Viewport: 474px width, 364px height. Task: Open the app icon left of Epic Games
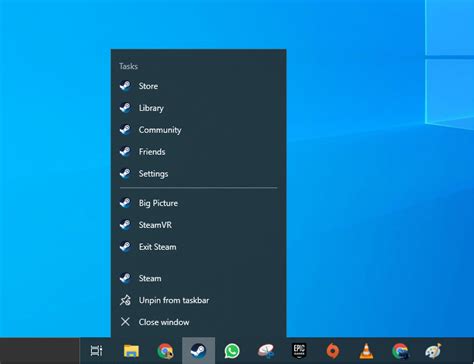266,351
